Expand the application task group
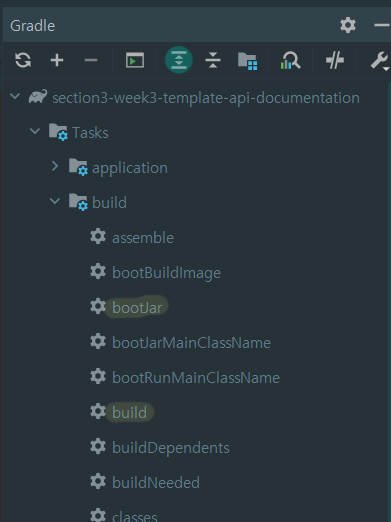 coord(55,166)
